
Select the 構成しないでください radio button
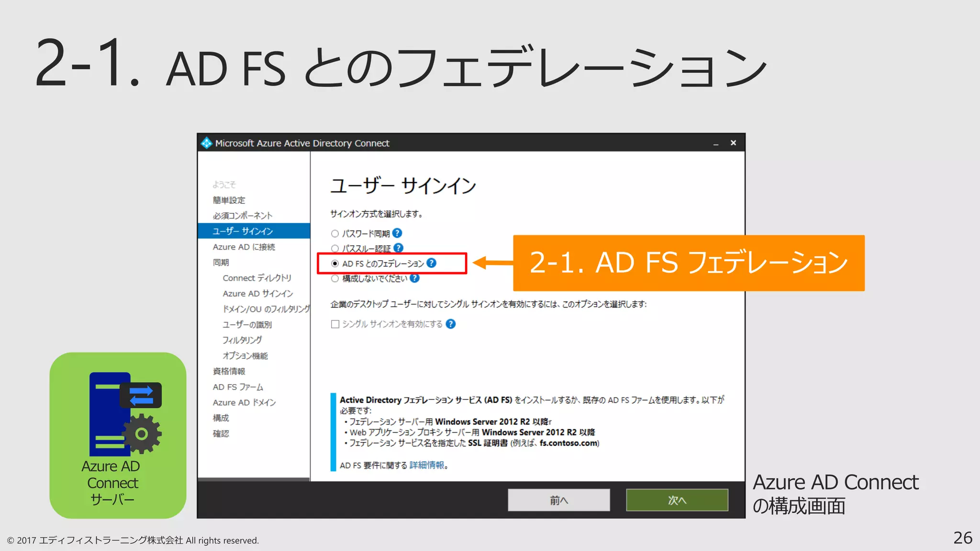click(335, 278)
